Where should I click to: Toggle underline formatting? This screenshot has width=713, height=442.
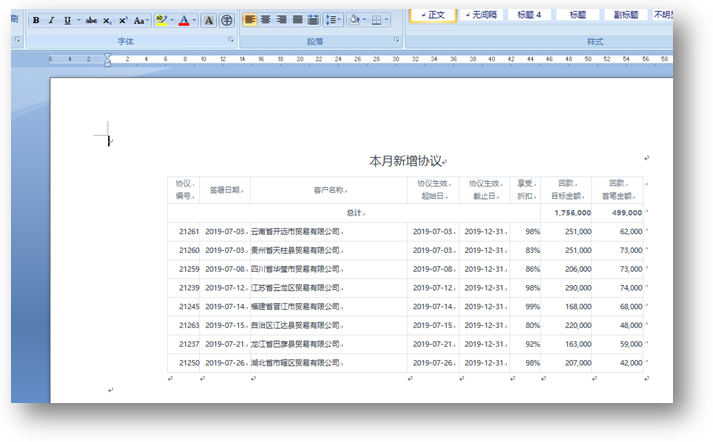[x=67, y=20]
